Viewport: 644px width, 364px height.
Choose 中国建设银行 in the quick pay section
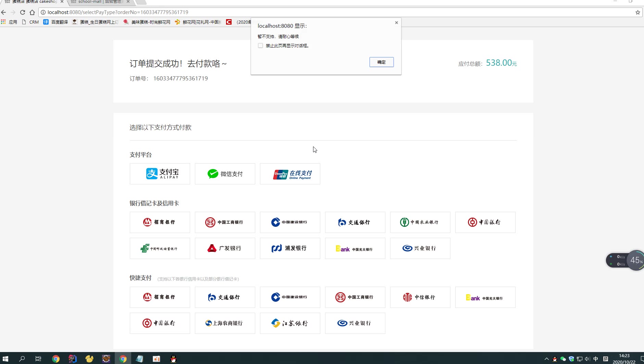click(290, 297)
